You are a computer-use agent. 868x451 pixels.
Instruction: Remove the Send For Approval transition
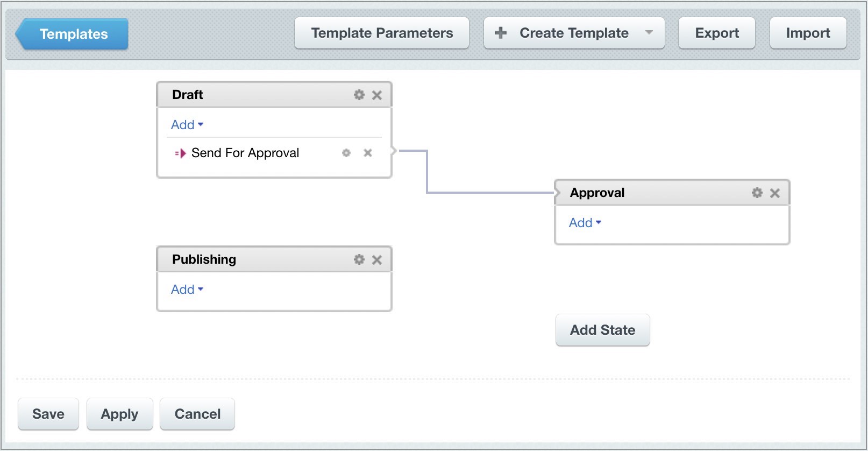pos(368,153)
